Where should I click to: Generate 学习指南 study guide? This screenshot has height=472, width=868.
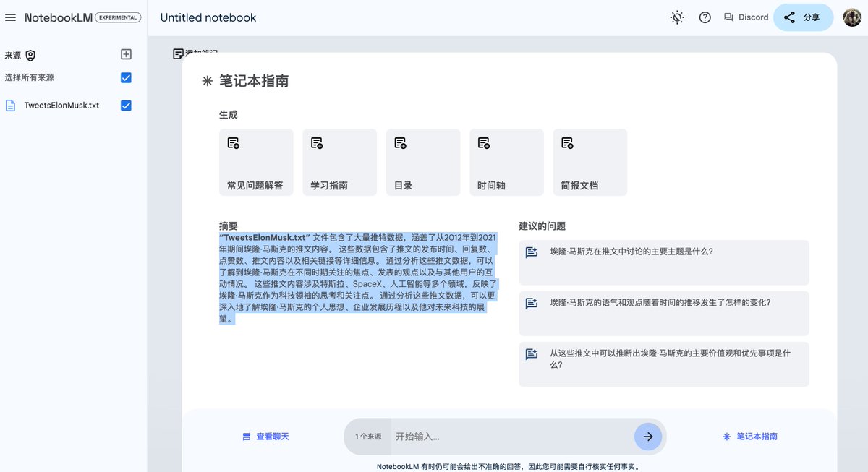coord(339,162)
